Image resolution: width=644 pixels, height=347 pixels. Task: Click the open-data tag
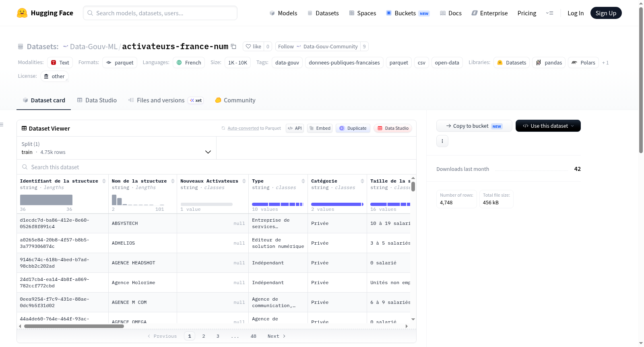pos(447,62)
